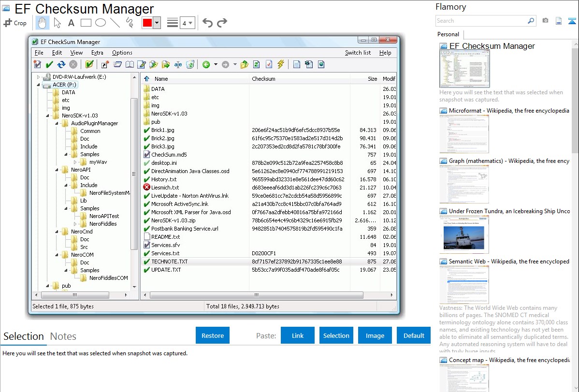This screenshot has height=392, width=579.
Task: Open the Personal tab
Action: point(448,34)
